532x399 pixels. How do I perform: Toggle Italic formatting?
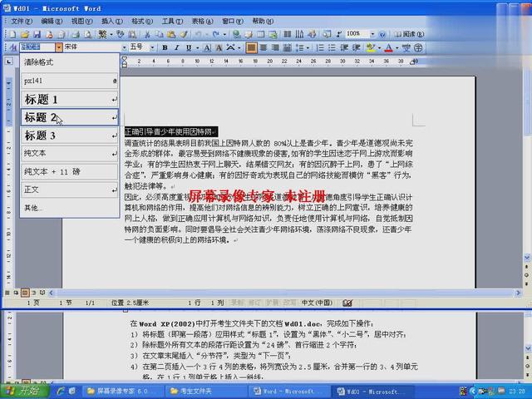pyautogui.click(x=176, y=47)
